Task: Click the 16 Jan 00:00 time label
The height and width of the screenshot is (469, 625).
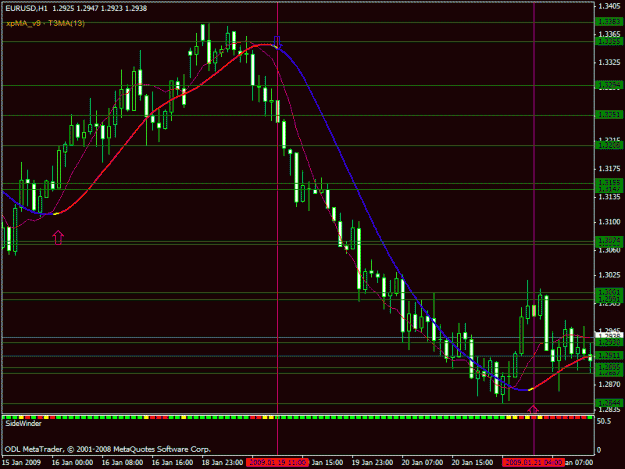Action: click(72, 463)
